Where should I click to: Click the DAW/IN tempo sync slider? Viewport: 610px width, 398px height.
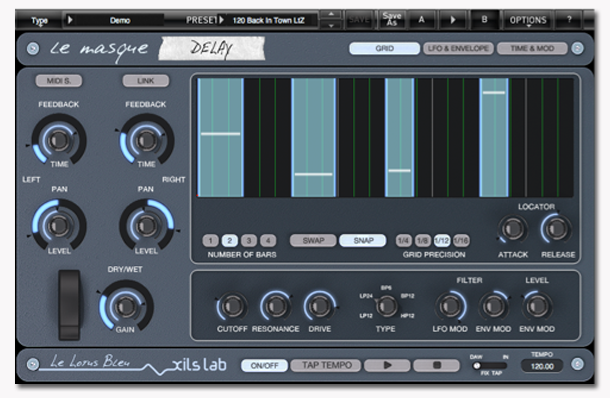[x=489, y=365]
